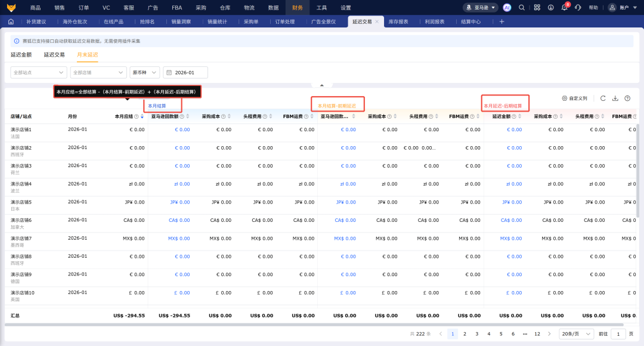Switch to the 结算中心 page tab
Viewport: 644px width, 346px height.
point(470,21)
